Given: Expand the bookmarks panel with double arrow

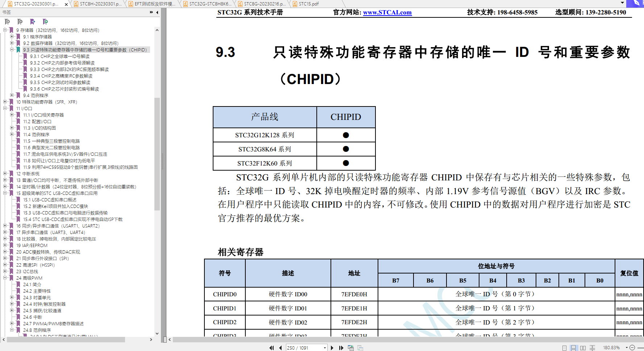Looking at the screenshot, I should point(151,12).
